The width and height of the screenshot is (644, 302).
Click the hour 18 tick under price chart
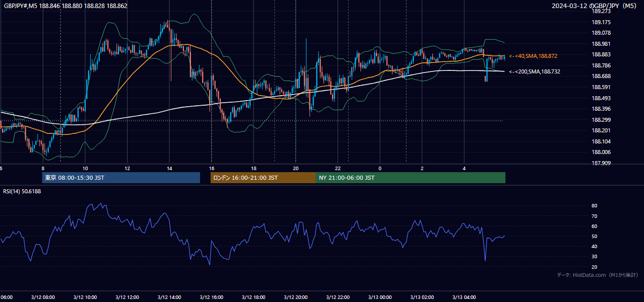pyautogui.click(x=253, y=168)
